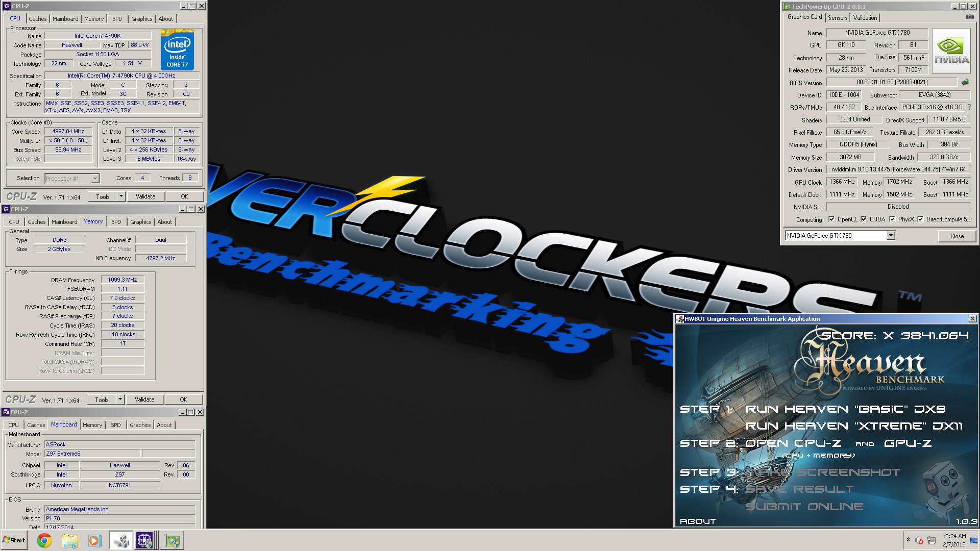
Task: Toggle the PhysX checkbox in GPU-Z
Action: (x=892, y=219)
